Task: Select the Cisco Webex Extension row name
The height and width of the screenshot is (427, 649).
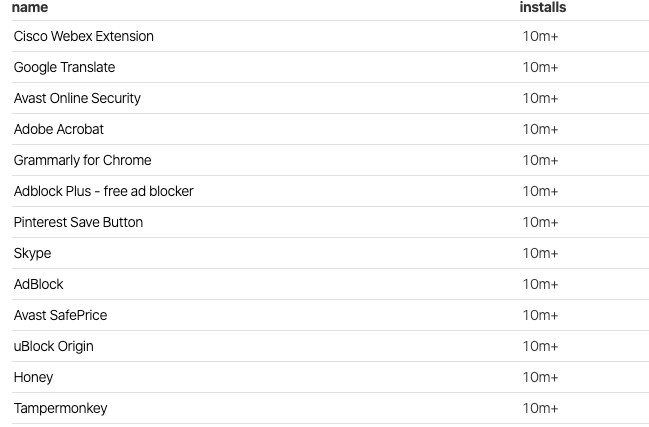Action: click(x=84, y=36)
